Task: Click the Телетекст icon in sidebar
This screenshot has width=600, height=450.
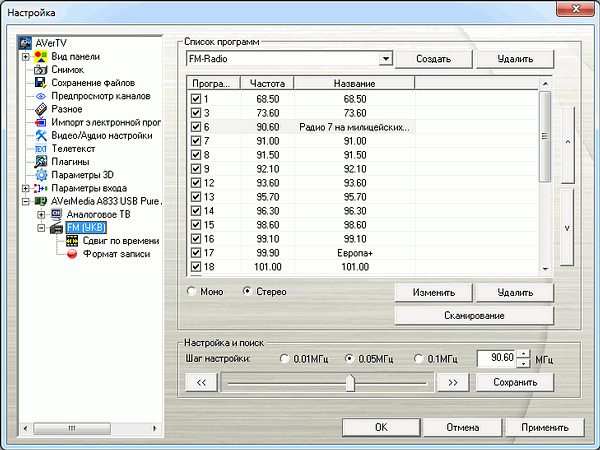Action: click(x=41, y=148)
